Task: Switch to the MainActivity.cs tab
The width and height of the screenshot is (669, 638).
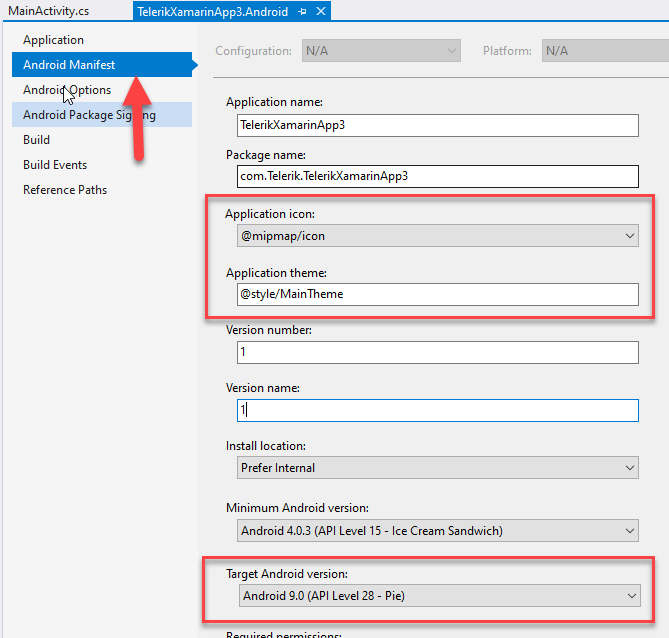Action: 49,11
